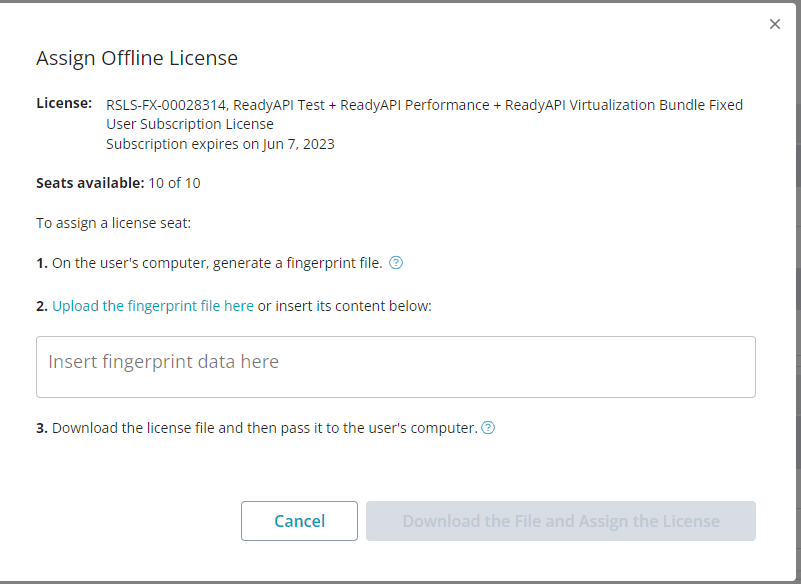Select the or insert its content below text
801x584 pixels.
coord(345,306)
